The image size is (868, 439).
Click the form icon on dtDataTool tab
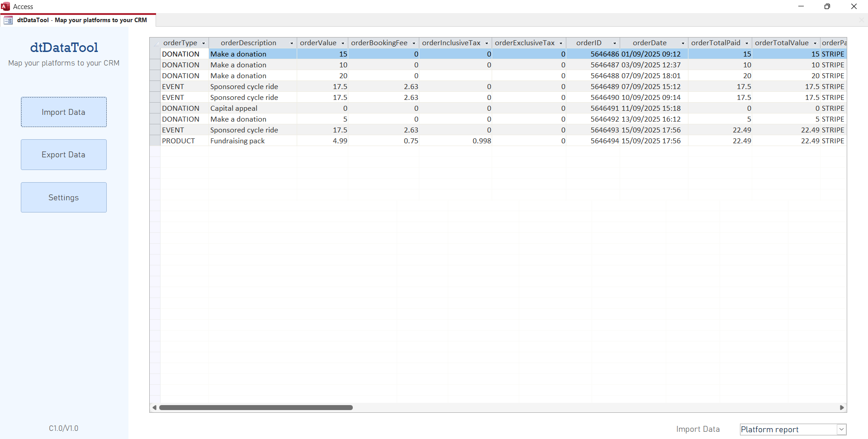[8, 20]
